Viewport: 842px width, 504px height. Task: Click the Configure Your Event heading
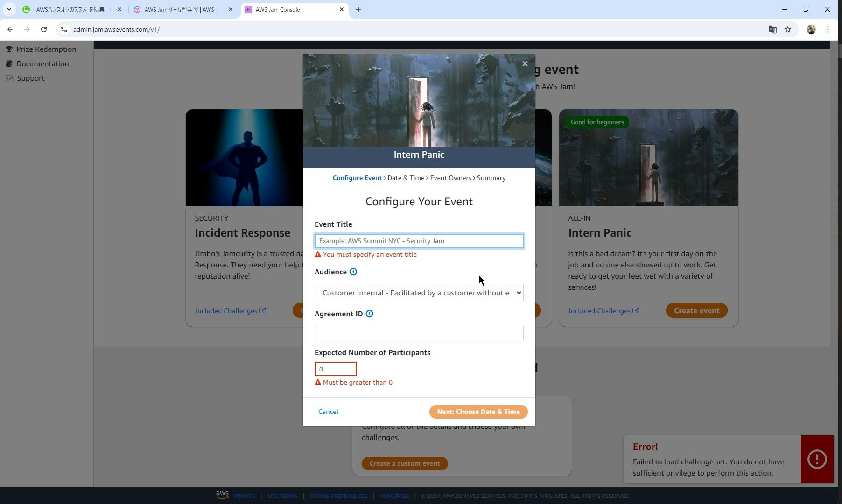tap(419, 202)
